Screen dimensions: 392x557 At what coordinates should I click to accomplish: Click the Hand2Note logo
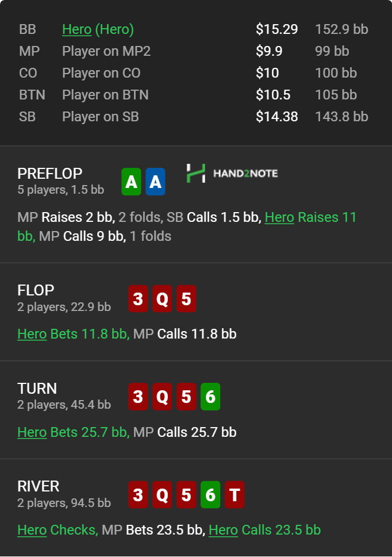pos(232,174)
